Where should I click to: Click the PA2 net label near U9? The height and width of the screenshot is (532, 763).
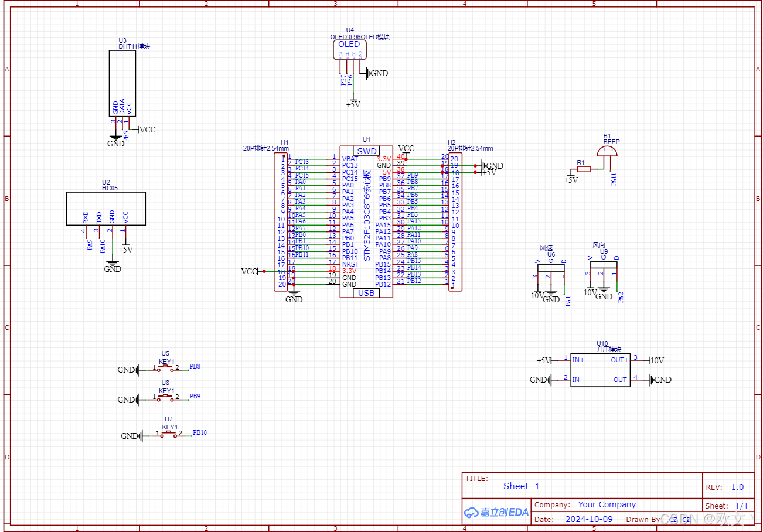coord(621,297)
